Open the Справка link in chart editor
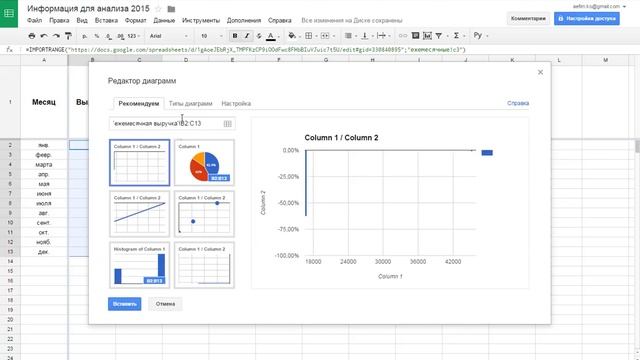This screenshot has width=640, height=360. click(518, 103)
